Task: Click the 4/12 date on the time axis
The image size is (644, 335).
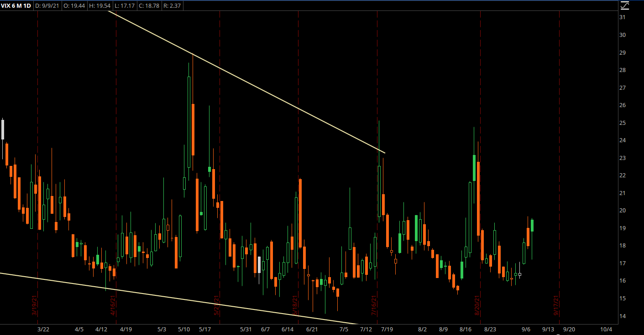Action: (101, 329)
